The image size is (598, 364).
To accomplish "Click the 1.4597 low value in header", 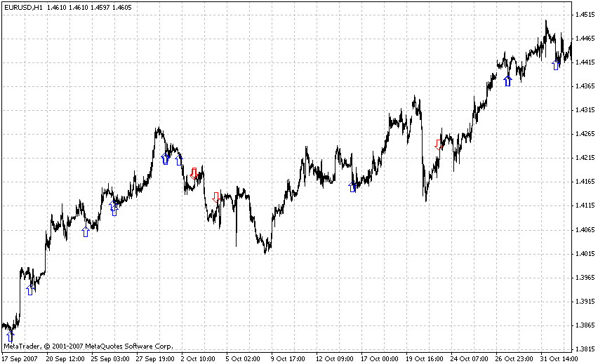I will tap(100, 7).
